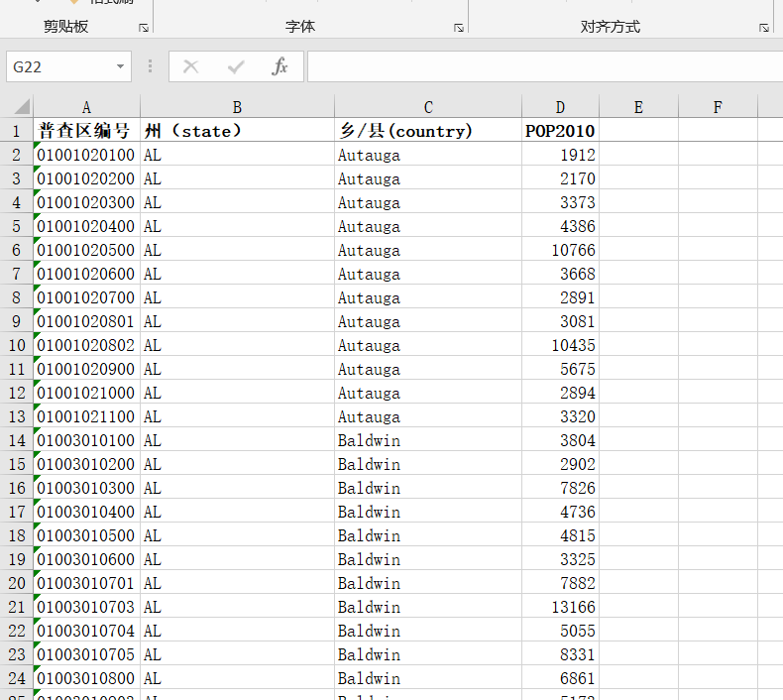Click cell containing 01003010500
The height and width of the screenshot is (700, 783).
pos(86,535)
